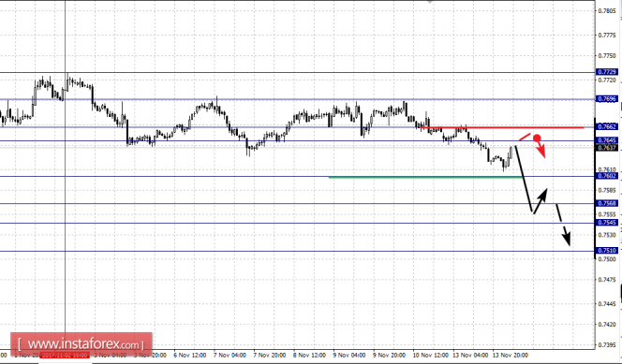
Task: Click the 0.7500 value on price axis
Action: (607, 259)
